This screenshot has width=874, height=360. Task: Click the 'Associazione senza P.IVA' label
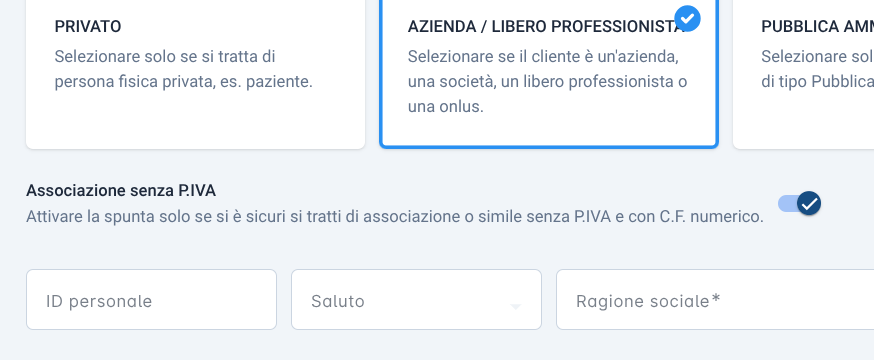[121, 191]
